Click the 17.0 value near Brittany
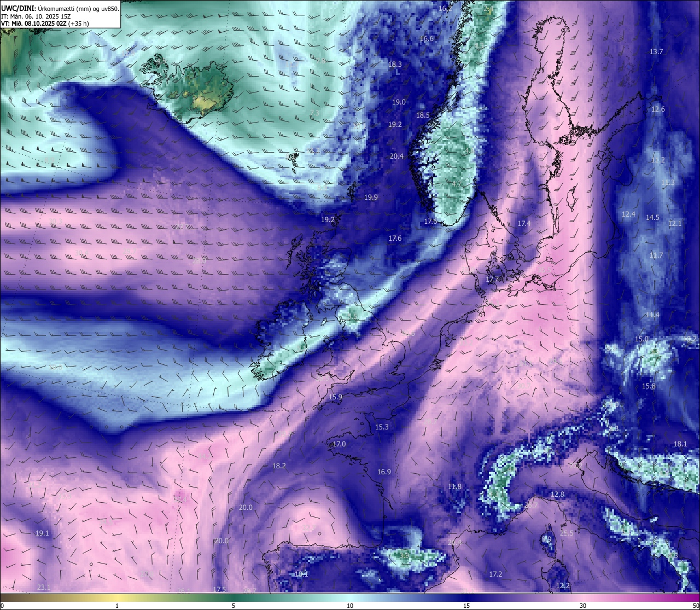Image resolution: width=700 pixels, height=610 pixels. click(339, 444)
